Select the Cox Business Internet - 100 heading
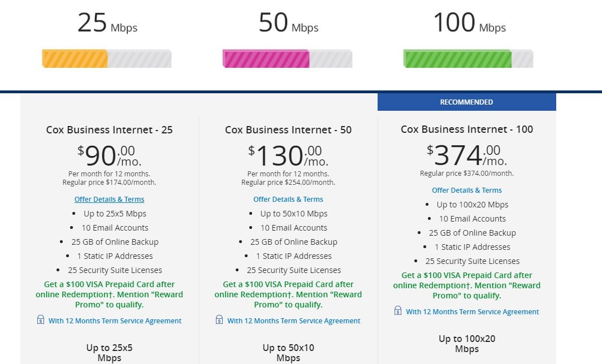 pos(467,129)
